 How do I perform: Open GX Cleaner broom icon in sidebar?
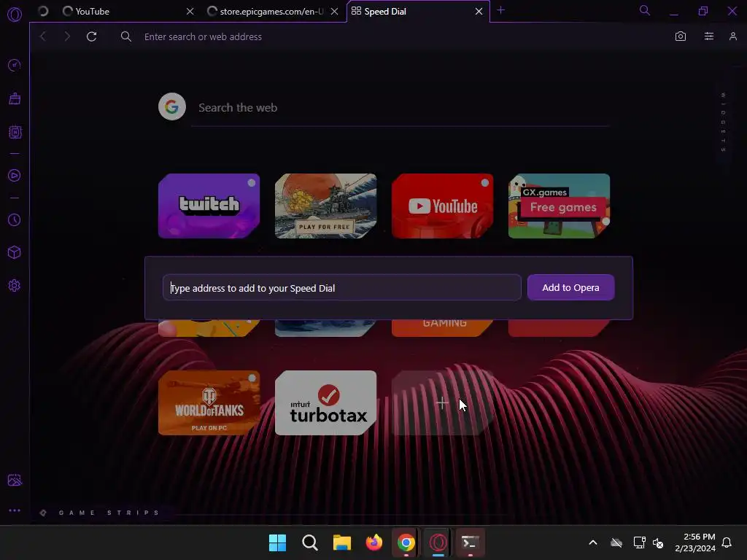[x=15, y=98]
